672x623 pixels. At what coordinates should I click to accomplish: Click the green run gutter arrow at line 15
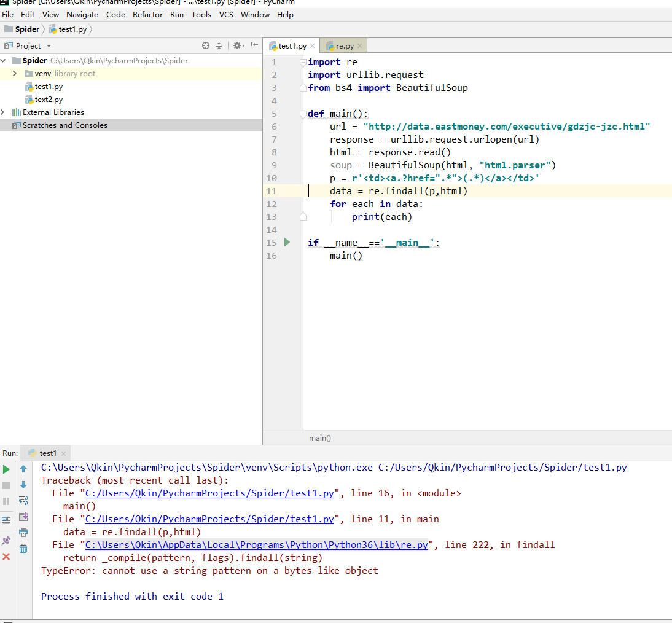coord(287,242)
